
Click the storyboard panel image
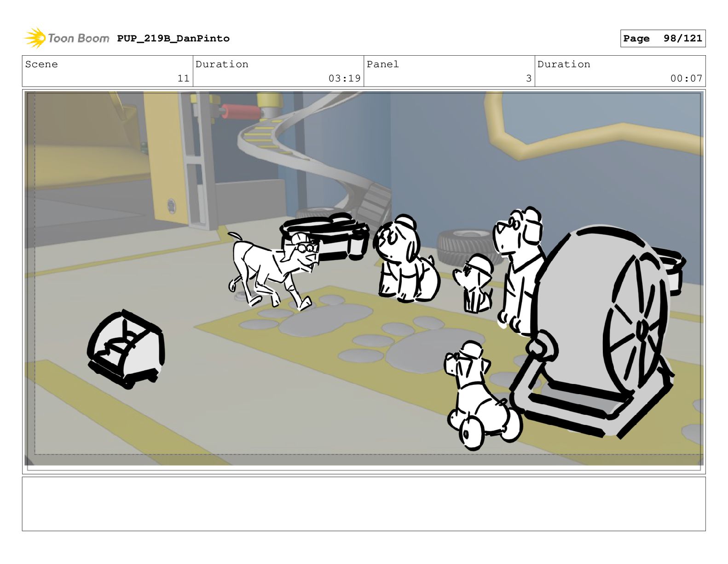click(x=364, y=281)
